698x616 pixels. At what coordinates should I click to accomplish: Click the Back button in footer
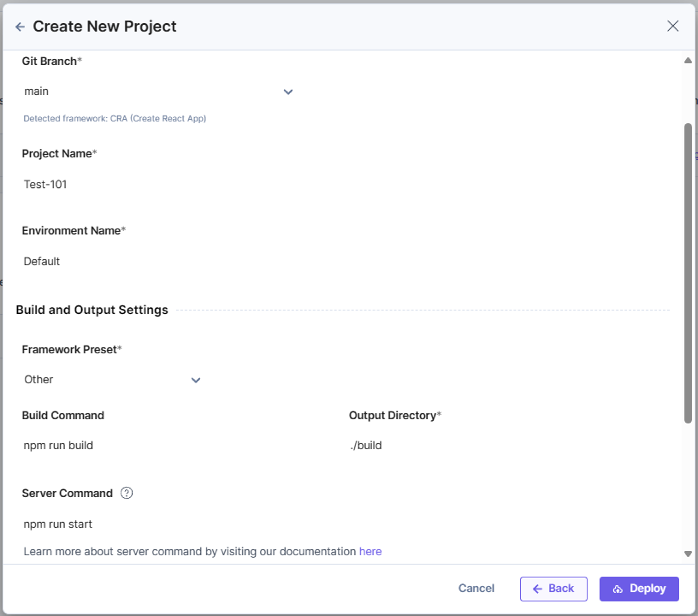(x=553, y=589)
